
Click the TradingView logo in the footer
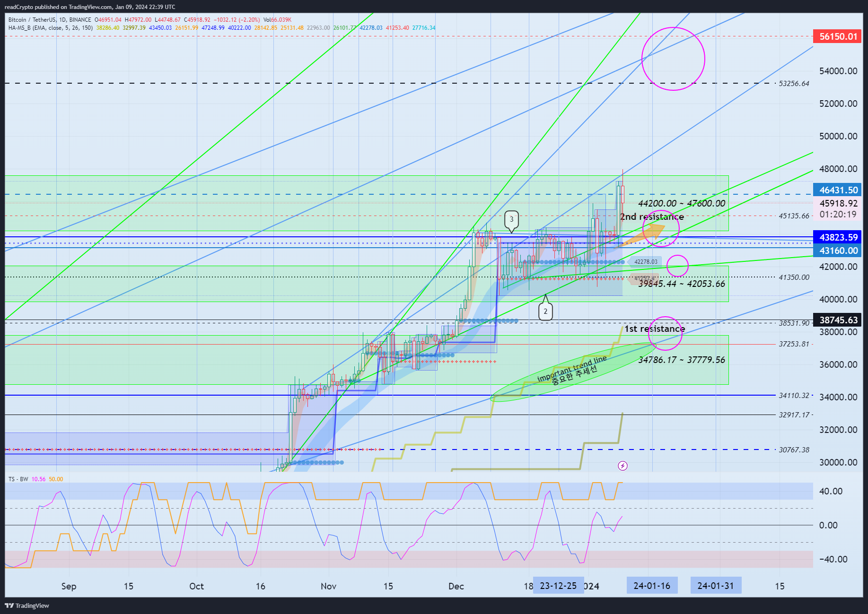coord(27,605)
